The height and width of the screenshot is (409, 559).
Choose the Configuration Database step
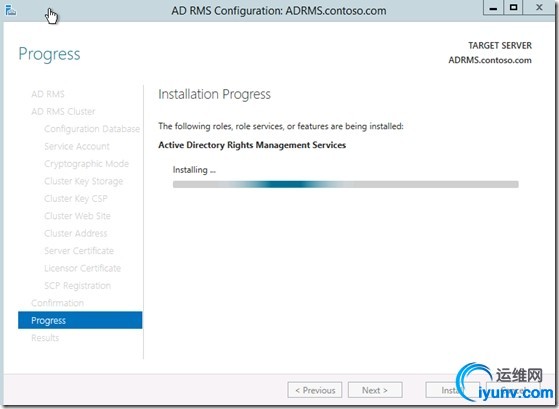click(x=92, y=129)
